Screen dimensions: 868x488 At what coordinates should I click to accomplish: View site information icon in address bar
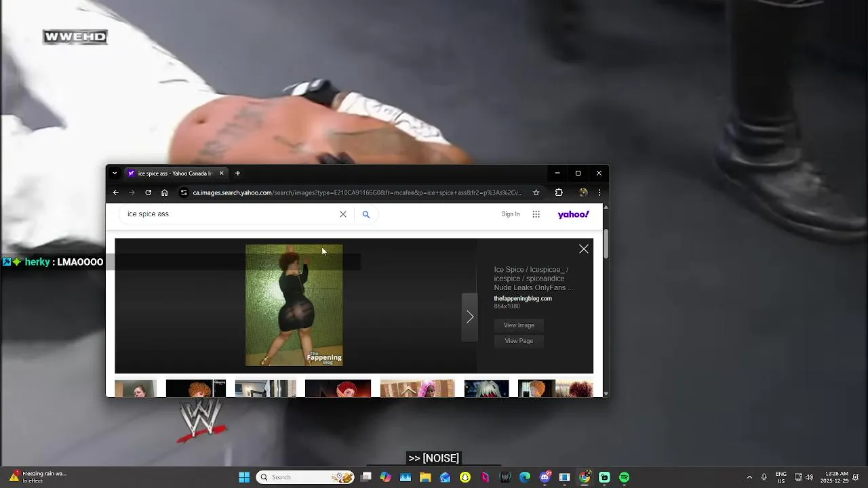[183, 192]
